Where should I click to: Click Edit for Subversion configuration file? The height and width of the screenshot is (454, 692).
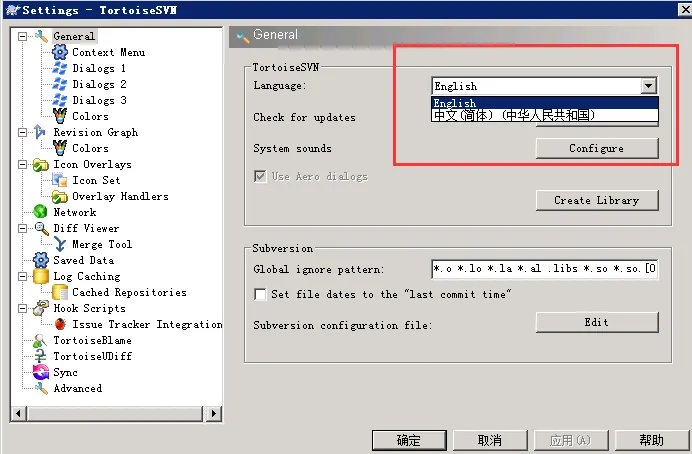tap(597, 323)
